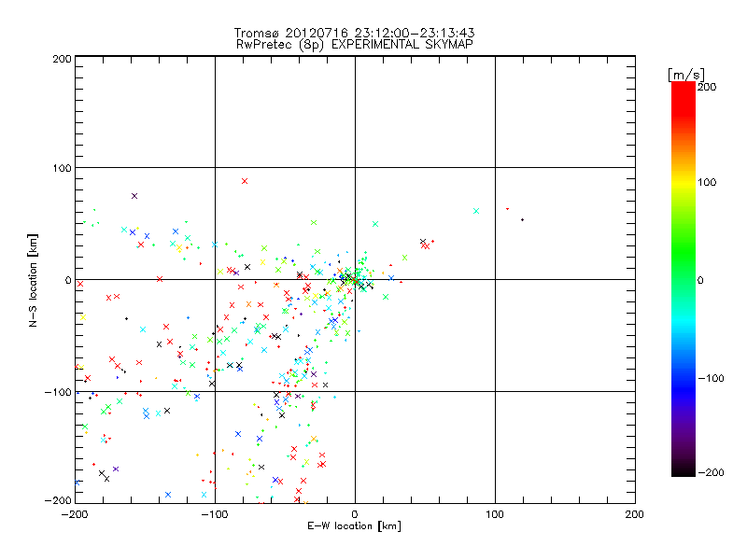This screenshot has height=560, width=747.
Task: Click the y-axis tick label 0
Action: (68, 280)
